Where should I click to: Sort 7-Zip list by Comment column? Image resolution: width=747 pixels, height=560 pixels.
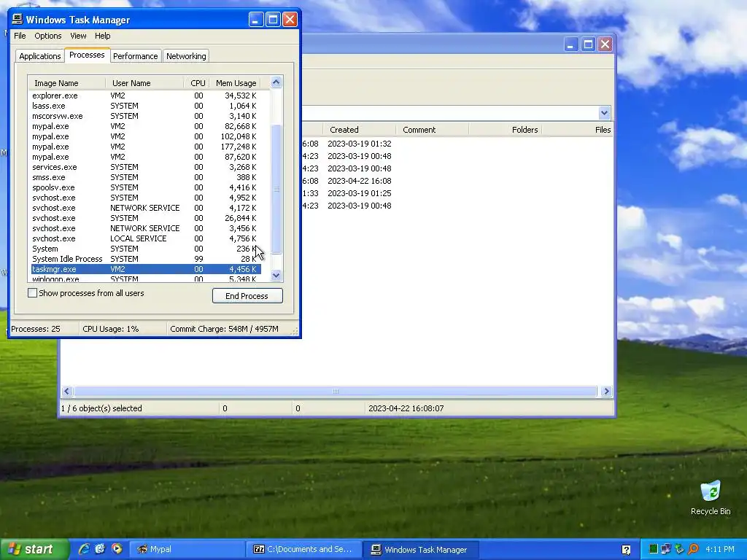pos(432,130)
